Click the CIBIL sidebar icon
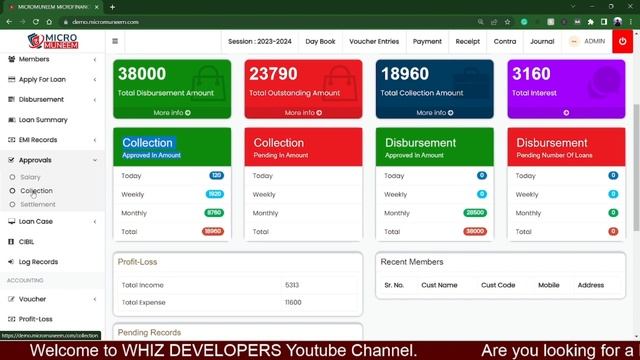 pos(11,242)
